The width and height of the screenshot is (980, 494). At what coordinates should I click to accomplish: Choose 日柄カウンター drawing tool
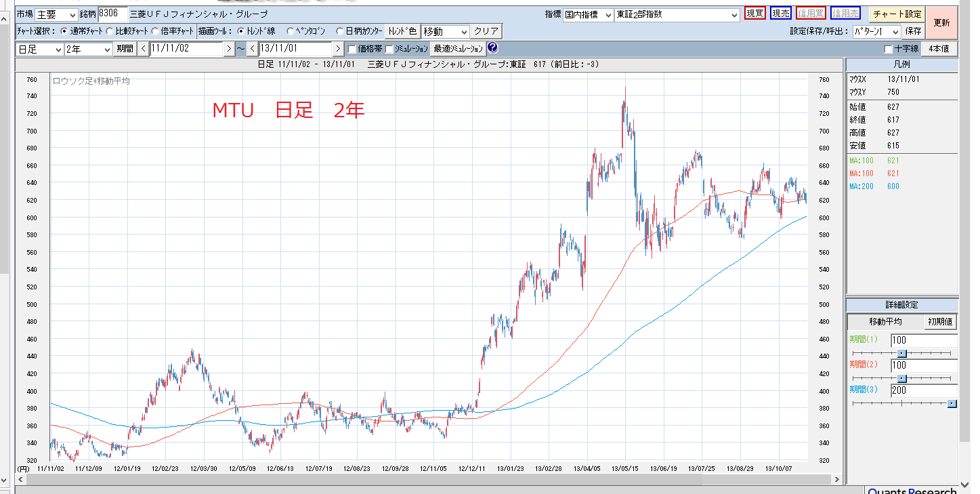pyautogui.click(x=340, y=31)
